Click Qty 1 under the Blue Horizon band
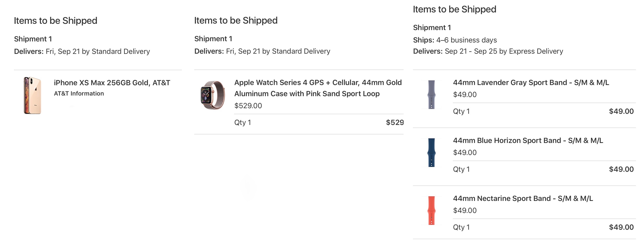 (x=461, y=169)
